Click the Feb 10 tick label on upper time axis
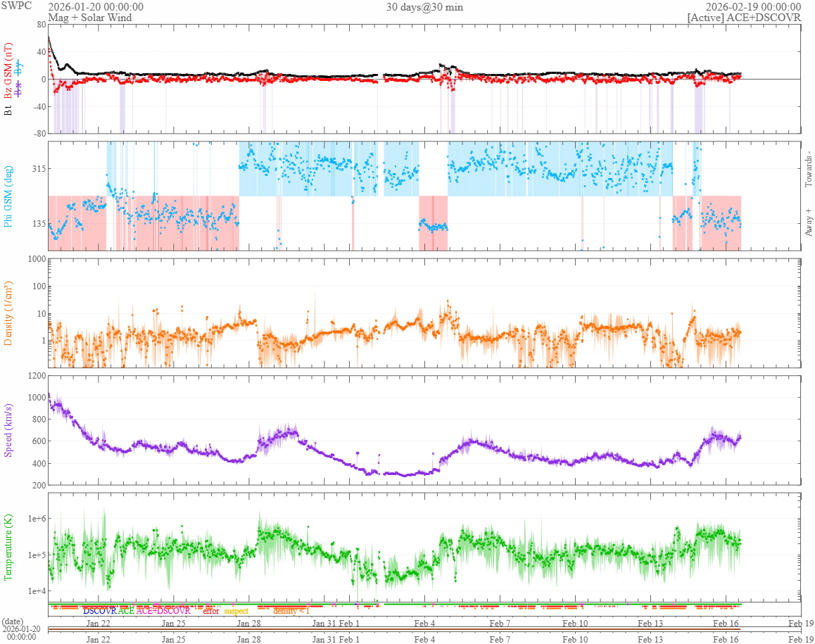The width and height of the screenshot is (815, 644). 576,624
